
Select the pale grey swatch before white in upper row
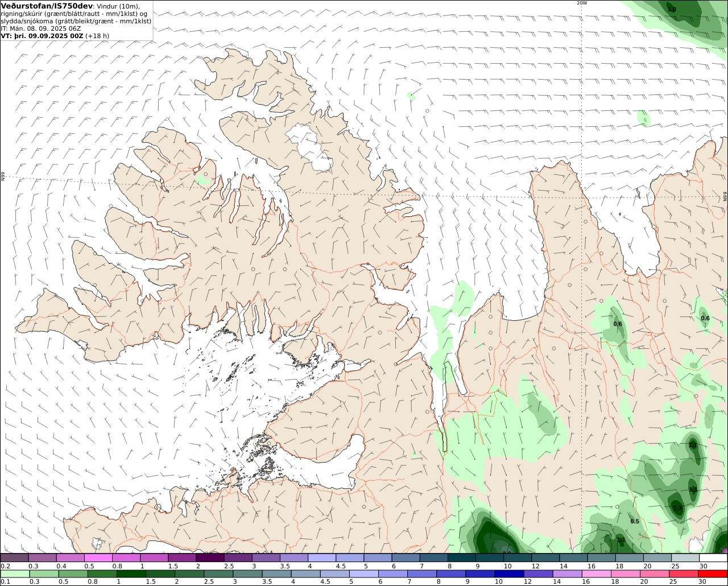[686, 558]
